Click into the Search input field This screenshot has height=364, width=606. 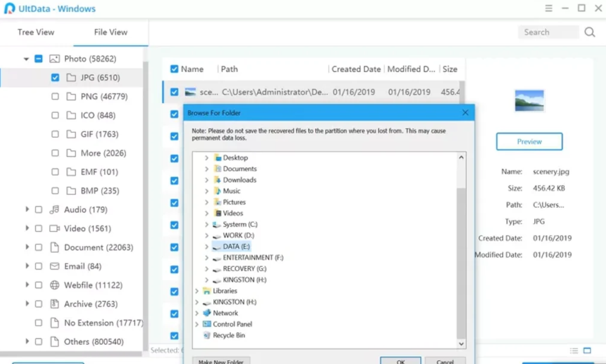pyautogui.click(x=548, y=32)
